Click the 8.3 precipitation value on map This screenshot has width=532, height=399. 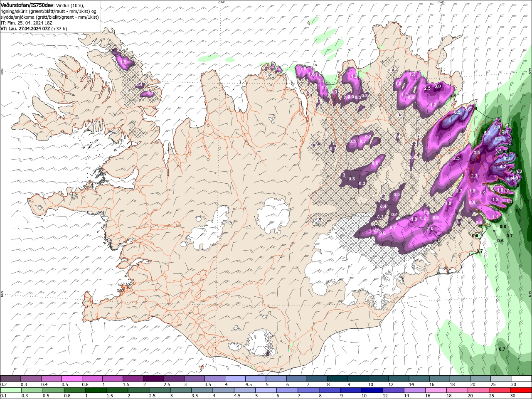click(x=507, y=158)
